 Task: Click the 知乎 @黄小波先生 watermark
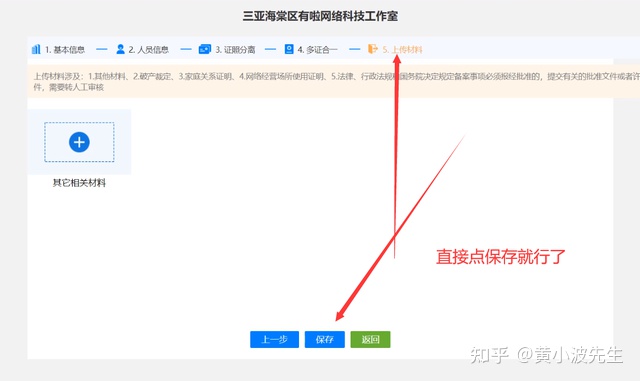point(546,355)
